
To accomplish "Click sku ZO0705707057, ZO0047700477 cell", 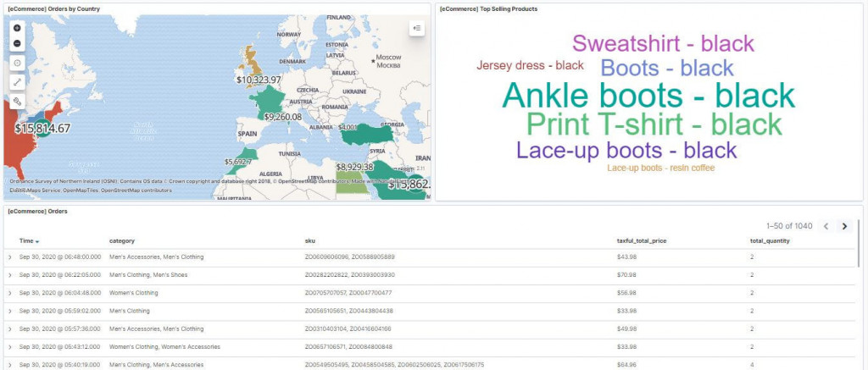I will coord(348,293).
